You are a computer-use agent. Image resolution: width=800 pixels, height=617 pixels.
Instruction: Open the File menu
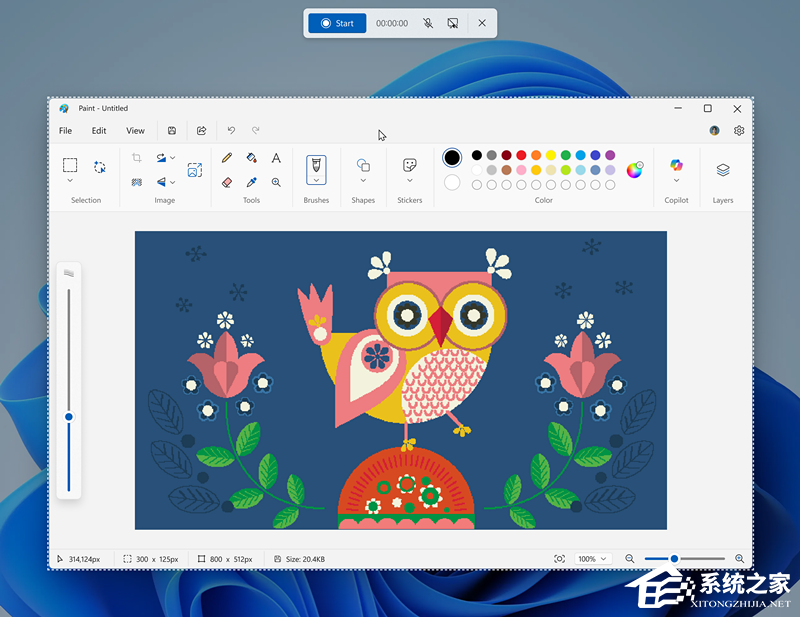pos(65,130)
